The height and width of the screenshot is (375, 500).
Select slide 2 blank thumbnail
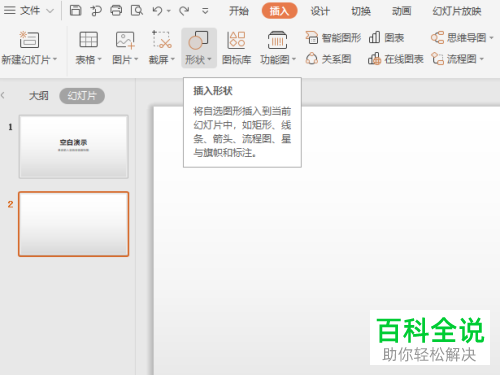point(74,224)
